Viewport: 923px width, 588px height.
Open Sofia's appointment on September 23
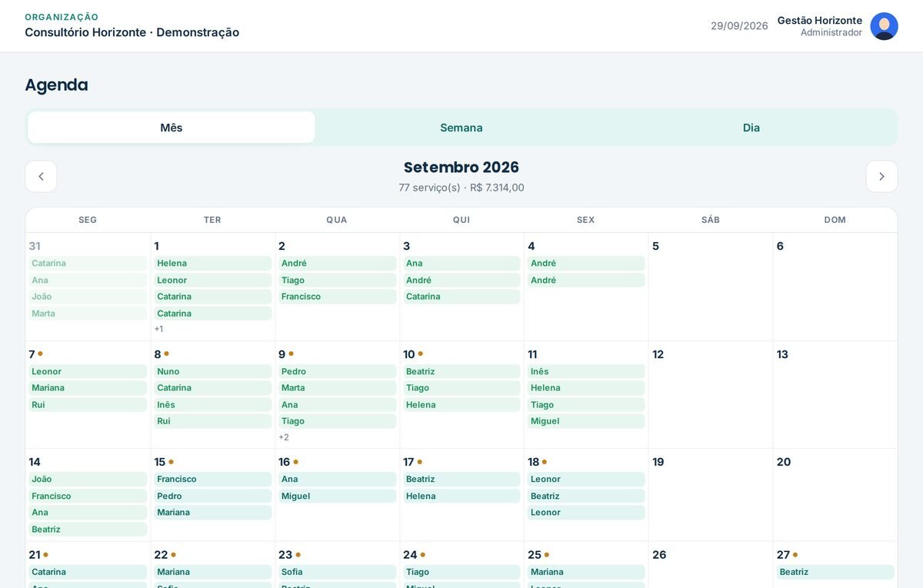[x=338, y=572]
